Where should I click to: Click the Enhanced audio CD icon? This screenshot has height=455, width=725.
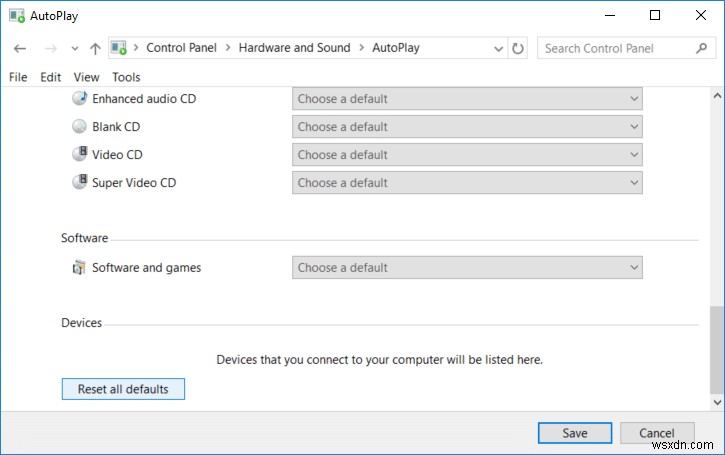80,99
